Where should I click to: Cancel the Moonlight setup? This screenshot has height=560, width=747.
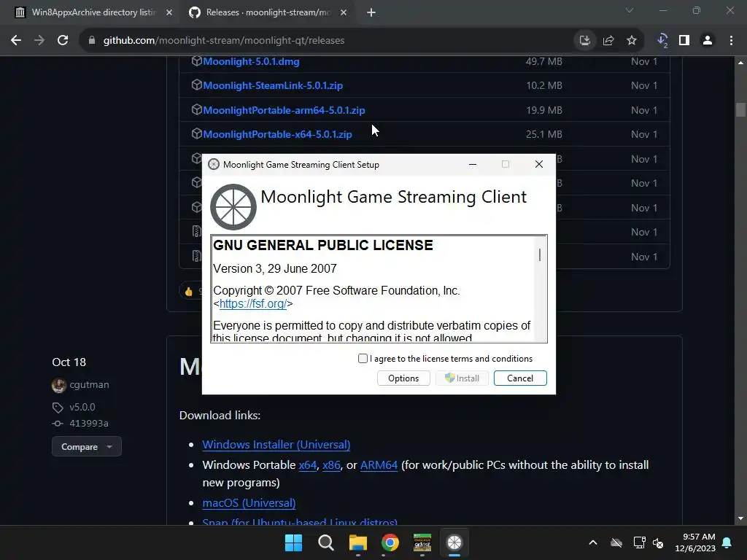click(x=519, y=378)
